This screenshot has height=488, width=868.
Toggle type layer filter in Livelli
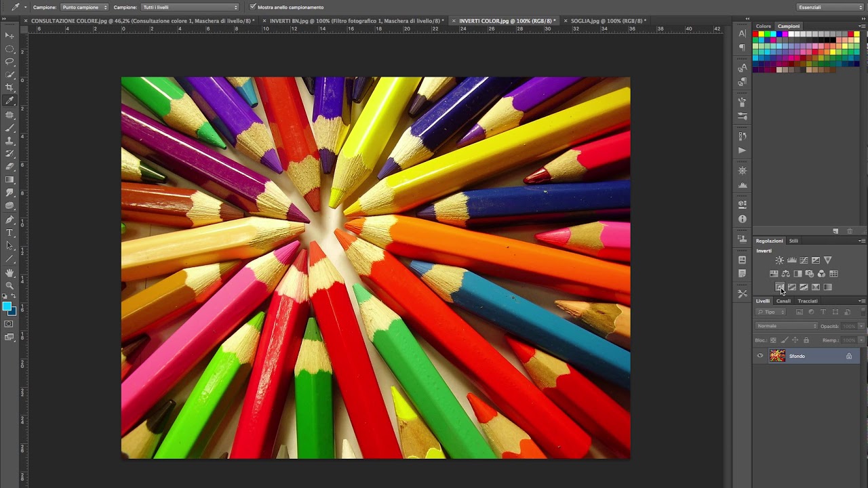[x=823, y=312]
